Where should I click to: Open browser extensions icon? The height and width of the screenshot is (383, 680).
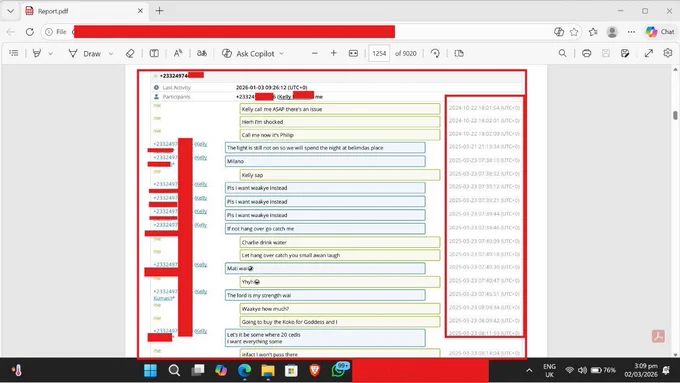pos(559,32)
